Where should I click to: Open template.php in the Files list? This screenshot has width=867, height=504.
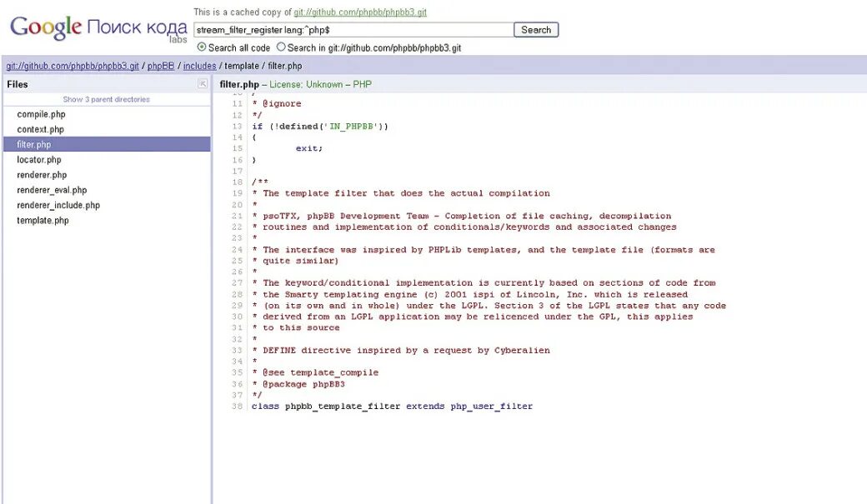(x=43, y=221)
